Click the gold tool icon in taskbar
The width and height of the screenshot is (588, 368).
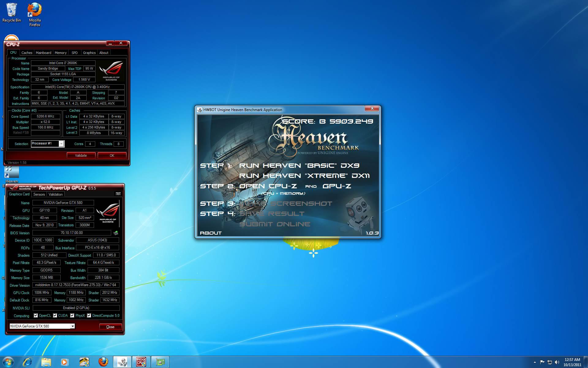click(x=84, y=362)
